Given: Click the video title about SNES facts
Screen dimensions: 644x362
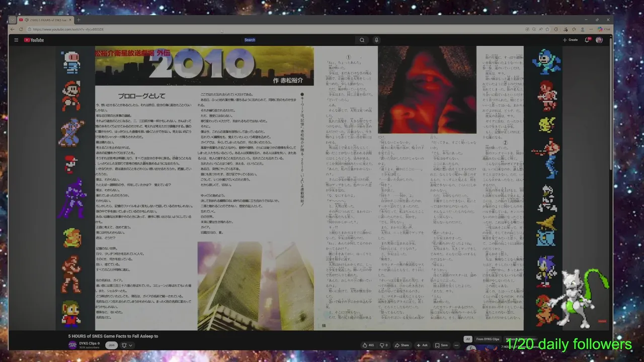Looking at the screenshot, I should pyautogui.click(x=113, y=336).
